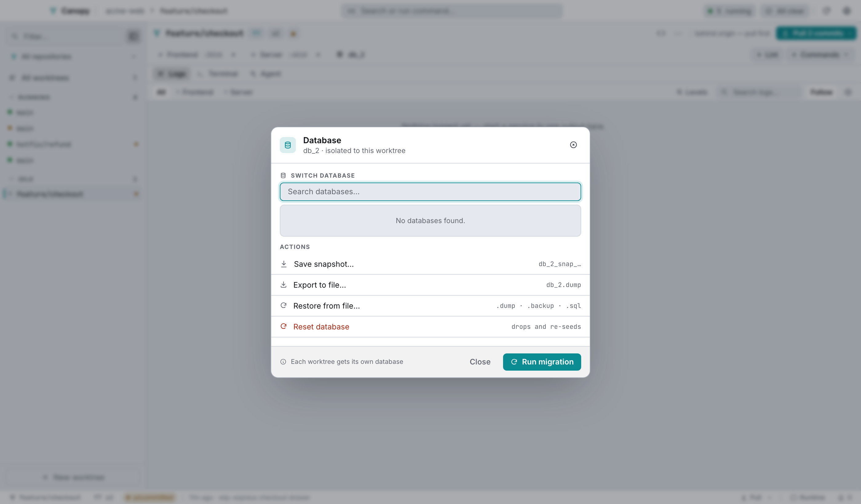Click the 'drops and re-seeds' hint text

546,327
